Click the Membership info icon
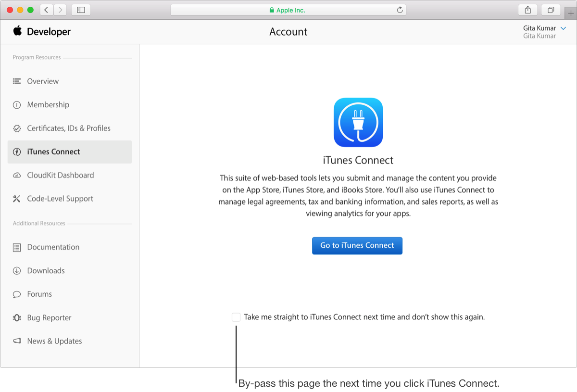The width and height of the screenshot is (577, 392). [x=17, y=105]
